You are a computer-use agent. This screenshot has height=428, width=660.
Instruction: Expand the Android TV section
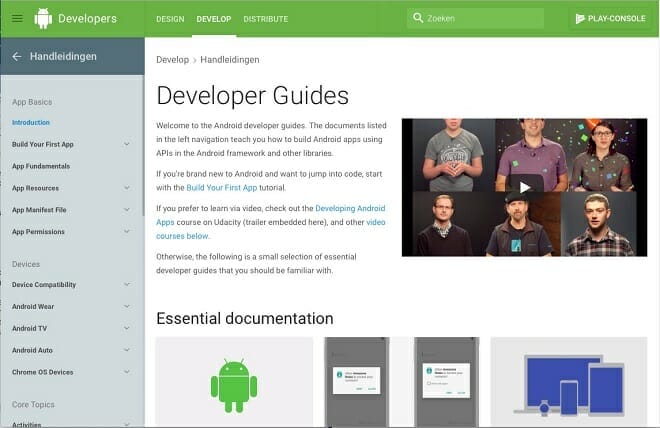click(x=127, y=328)
